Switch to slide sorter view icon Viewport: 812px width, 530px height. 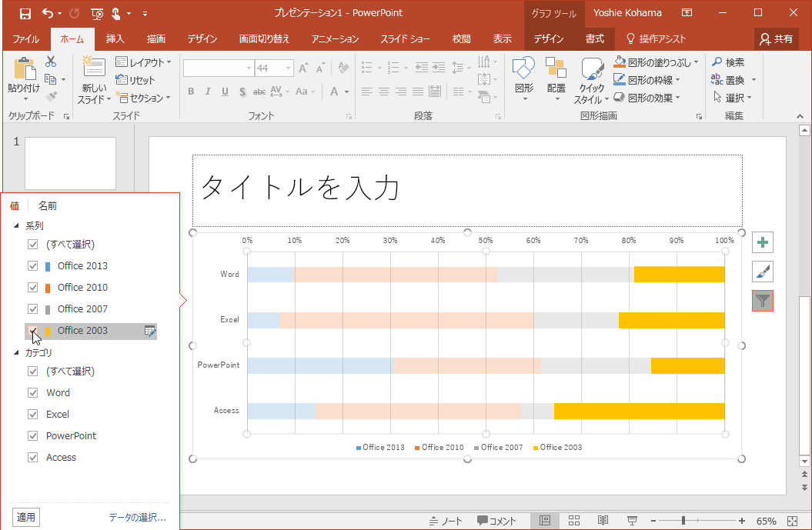pyautogui.click(x=573, y=521)
